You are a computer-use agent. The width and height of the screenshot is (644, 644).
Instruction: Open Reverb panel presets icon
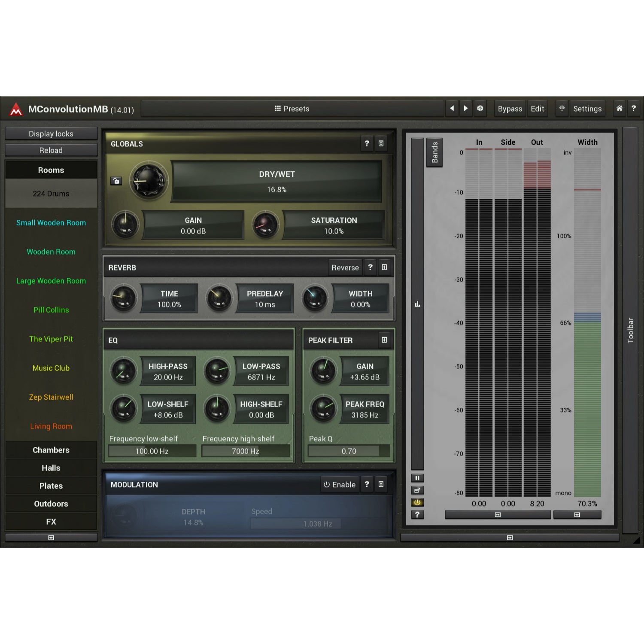(x=384, y=267)
